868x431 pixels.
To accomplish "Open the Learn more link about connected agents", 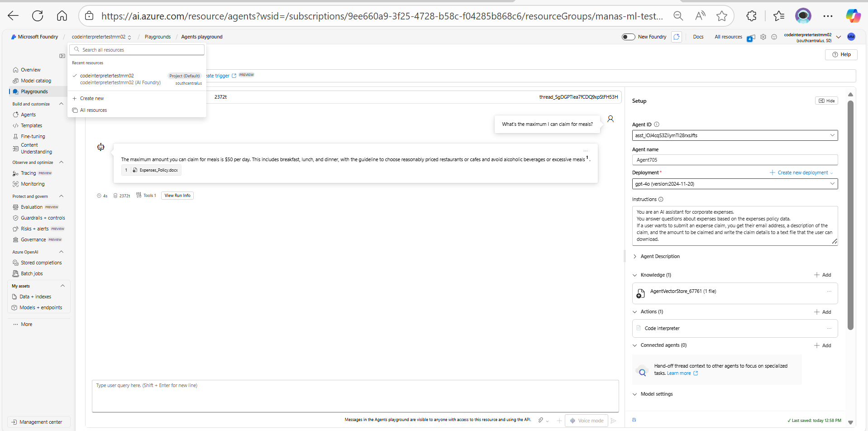I will (x=682, y=373).
